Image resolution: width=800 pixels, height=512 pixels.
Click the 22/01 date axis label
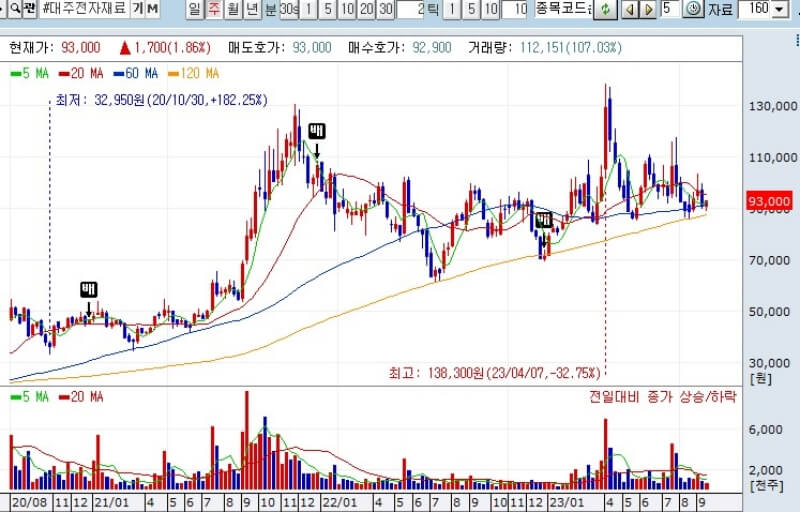[x=340, y=502]
